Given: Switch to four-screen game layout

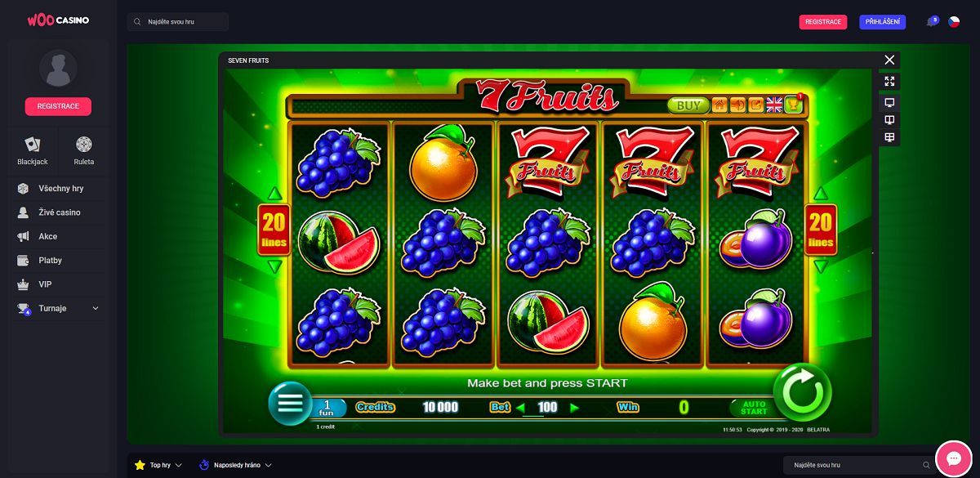Looking at the screenshot, I should point(889,137).
